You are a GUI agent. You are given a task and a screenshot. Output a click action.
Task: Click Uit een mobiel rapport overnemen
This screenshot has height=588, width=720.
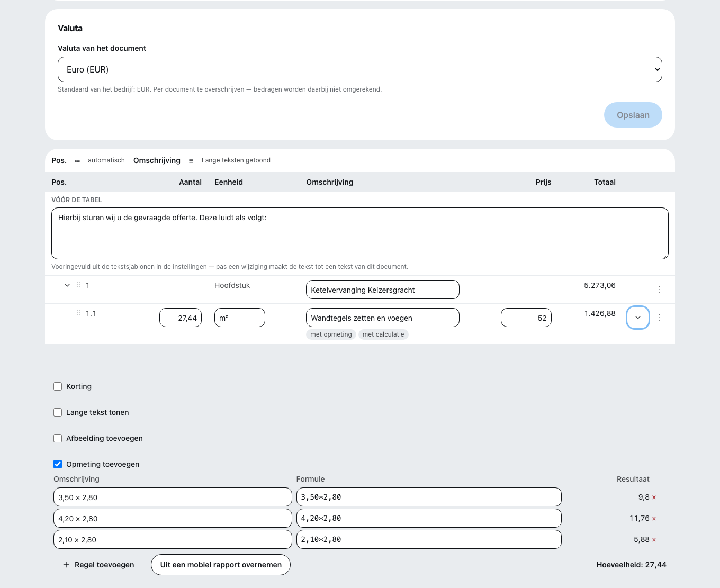pos(221,565)
